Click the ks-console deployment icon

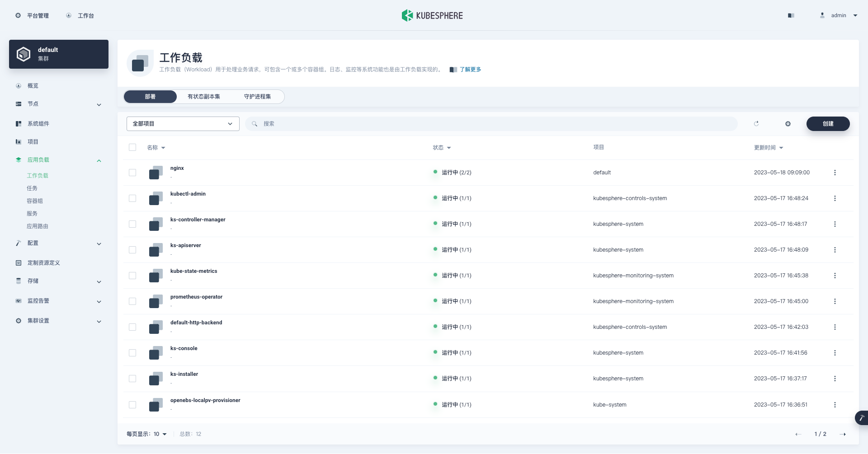156,353
